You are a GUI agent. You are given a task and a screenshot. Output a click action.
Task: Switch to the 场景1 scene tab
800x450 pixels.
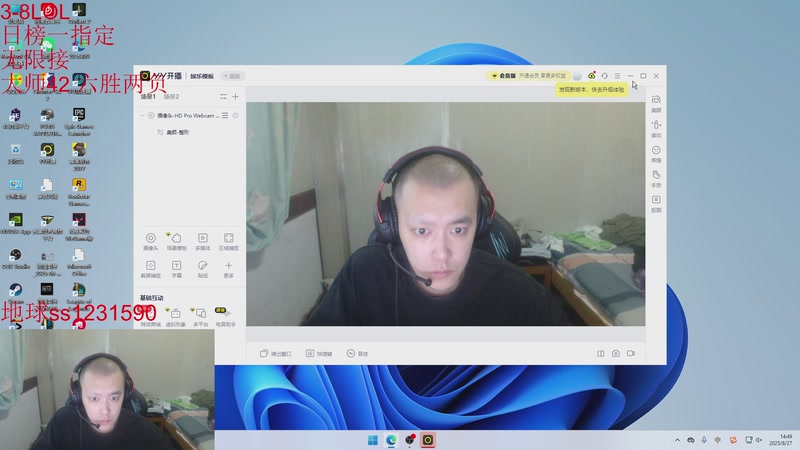(148, 96)
